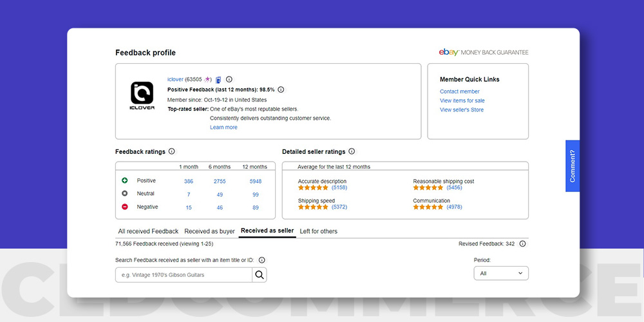The image size is (644, 322).
Task: Open the 46 negative count for 6 months
Action: [220, 207]
